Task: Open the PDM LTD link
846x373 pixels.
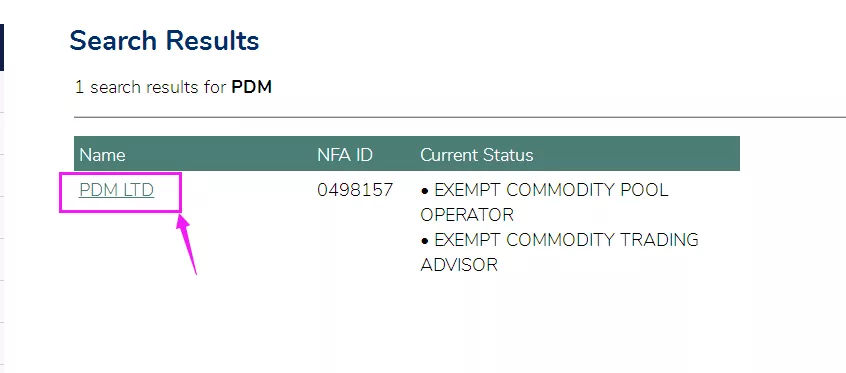Action: pos(117,190)
